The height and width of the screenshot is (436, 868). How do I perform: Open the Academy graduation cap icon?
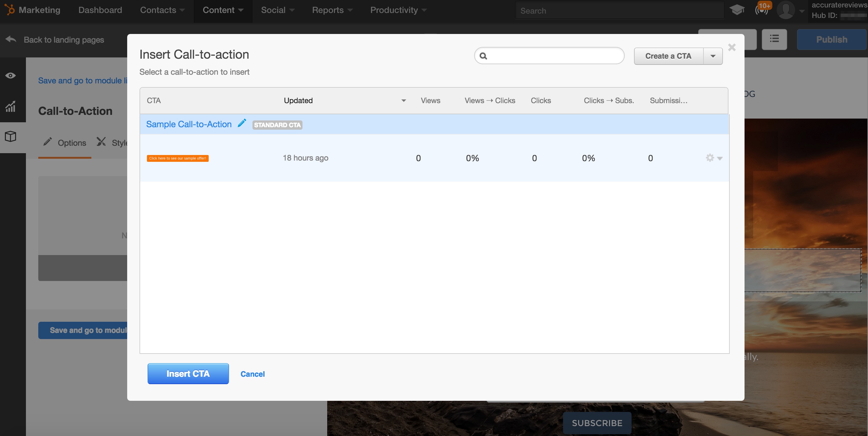coord(737,10)
